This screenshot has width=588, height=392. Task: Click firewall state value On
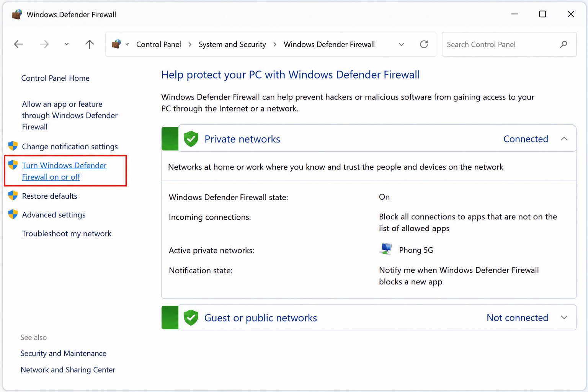pyautogui.click(x=384, y=197)
